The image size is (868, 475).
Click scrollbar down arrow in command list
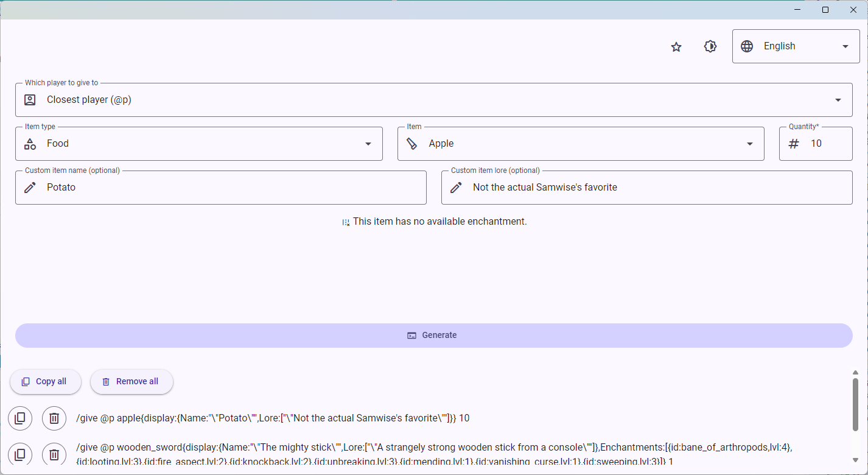coord(855,460)
